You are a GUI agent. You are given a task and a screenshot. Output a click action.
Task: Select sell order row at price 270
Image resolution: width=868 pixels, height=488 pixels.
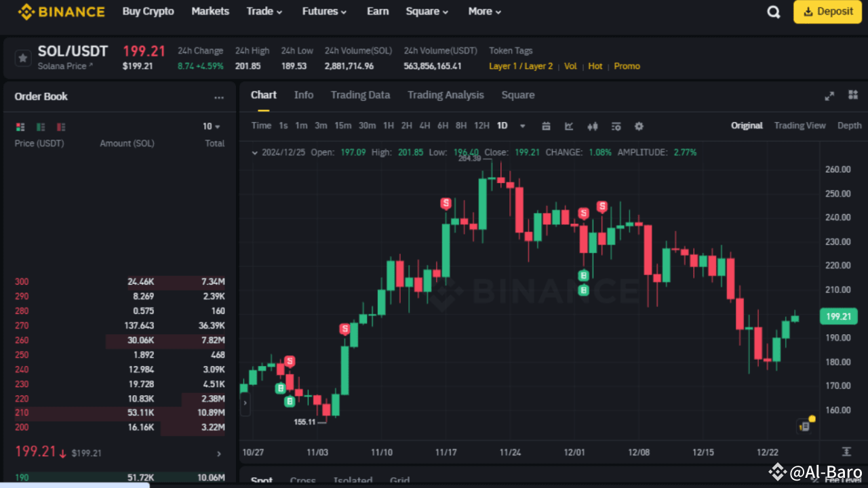(x=120, y=326)
